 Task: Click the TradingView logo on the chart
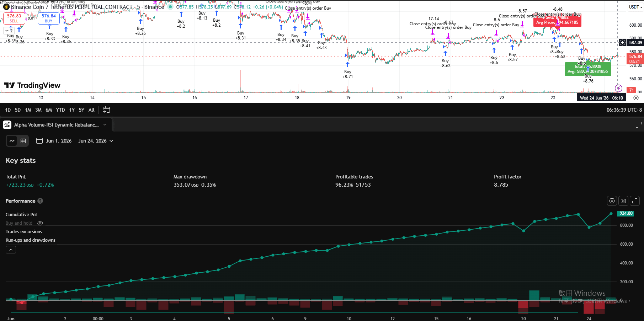click(x=32, y=85)
